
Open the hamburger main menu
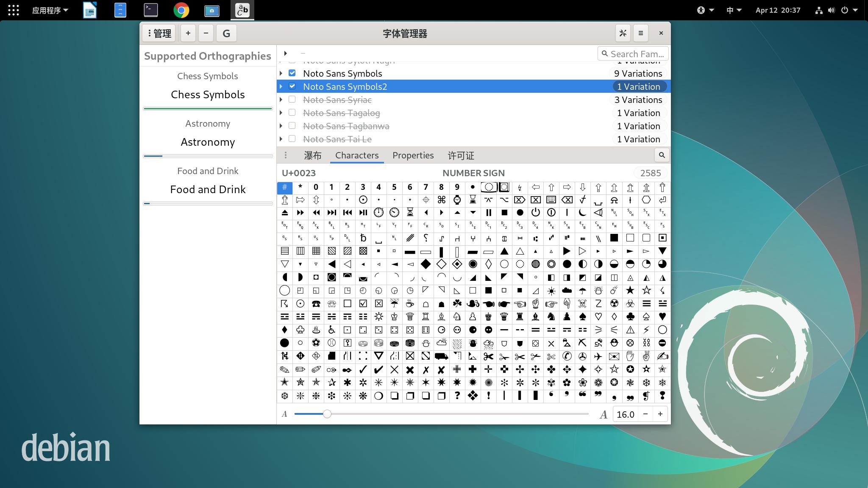(641, 33)
